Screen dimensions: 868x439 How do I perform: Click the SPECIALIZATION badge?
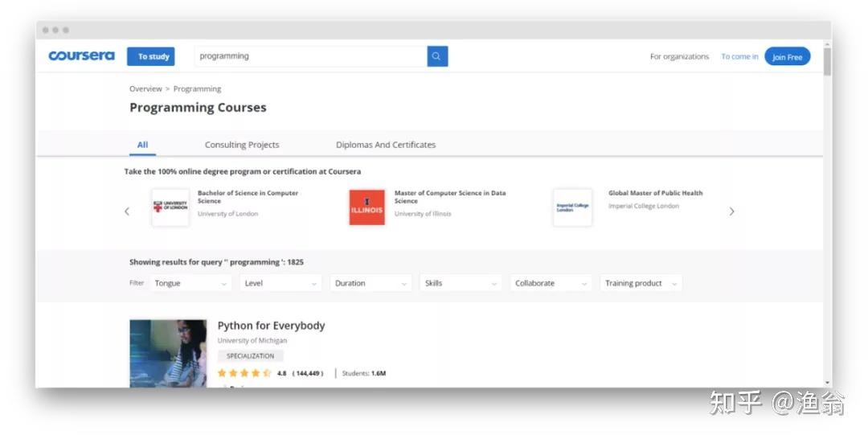(250, 356)
